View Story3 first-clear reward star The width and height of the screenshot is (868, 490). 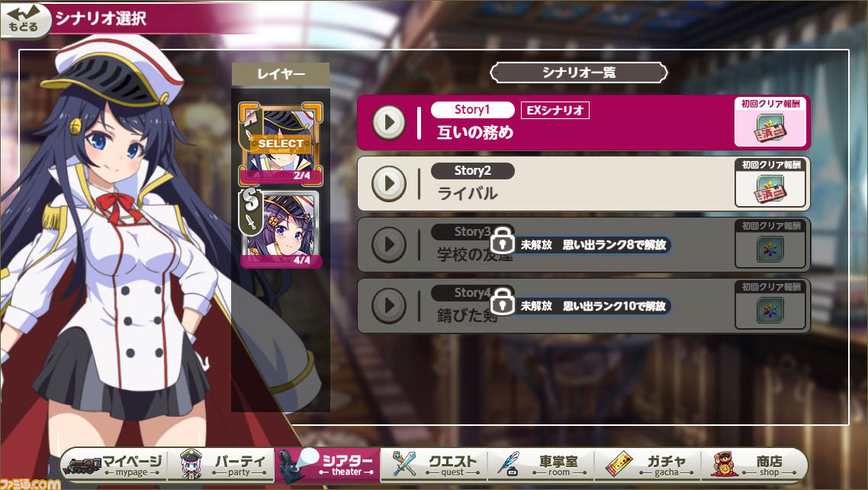[x=770, y=250]
